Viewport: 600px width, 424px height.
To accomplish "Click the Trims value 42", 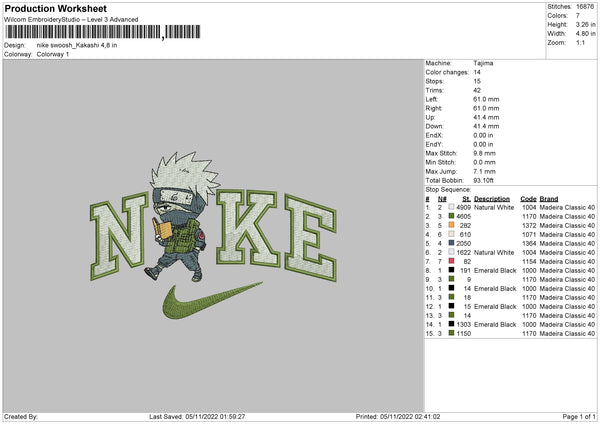I will pyautogui.click(x=477, y=90).
